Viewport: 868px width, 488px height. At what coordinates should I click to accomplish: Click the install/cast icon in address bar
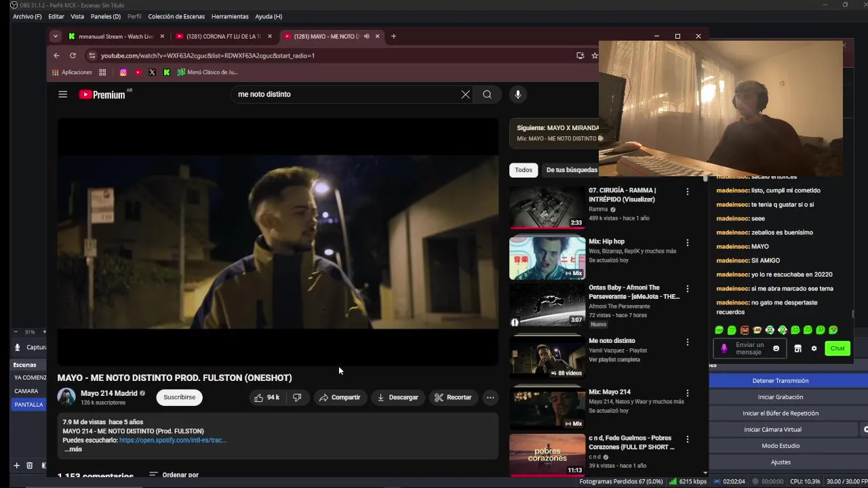click(x=580, y=56)
